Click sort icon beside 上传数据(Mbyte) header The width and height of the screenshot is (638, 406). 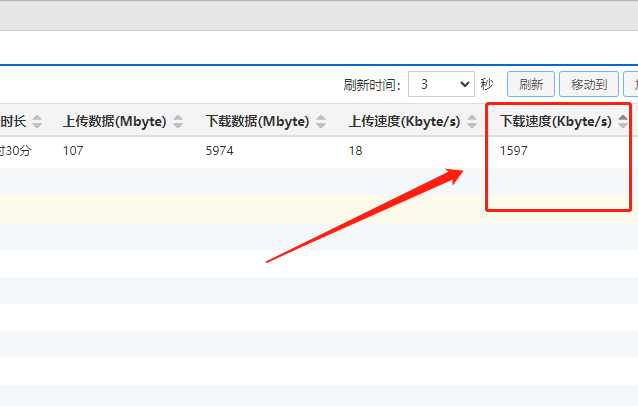(x=178, y=122)
